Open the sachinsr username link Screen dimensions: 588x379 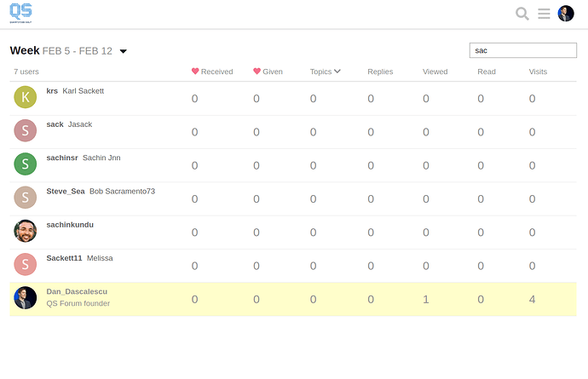pos(62,158)
